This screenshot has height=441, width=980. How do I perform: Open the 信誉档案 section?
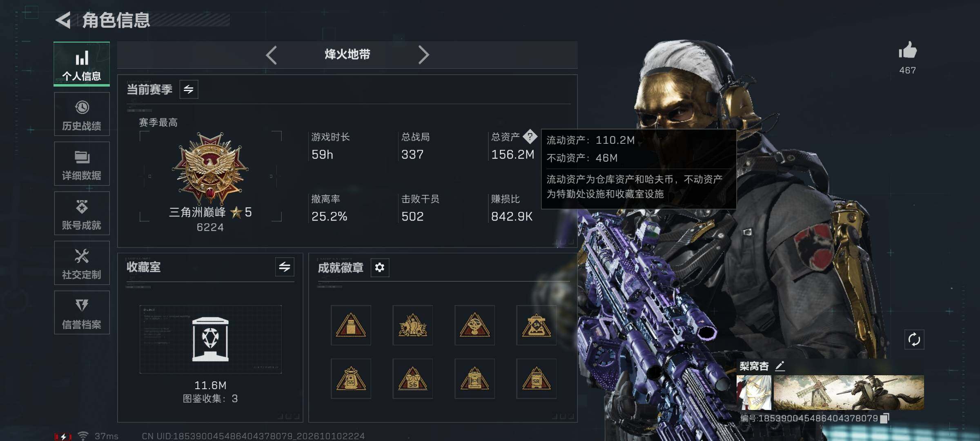tap(82, 313)
